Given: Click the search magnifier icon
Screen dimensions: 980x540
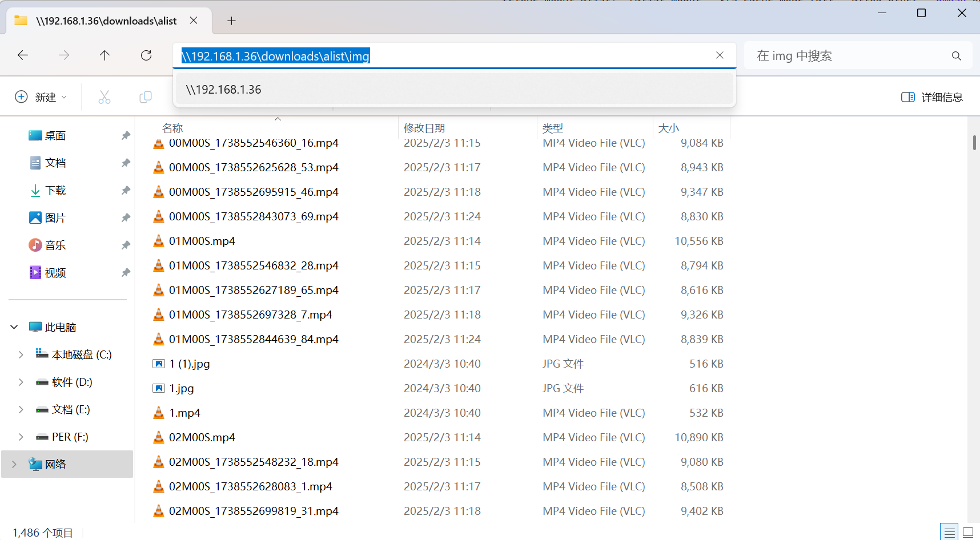Looking at the screenshot, I should [956, 56].
